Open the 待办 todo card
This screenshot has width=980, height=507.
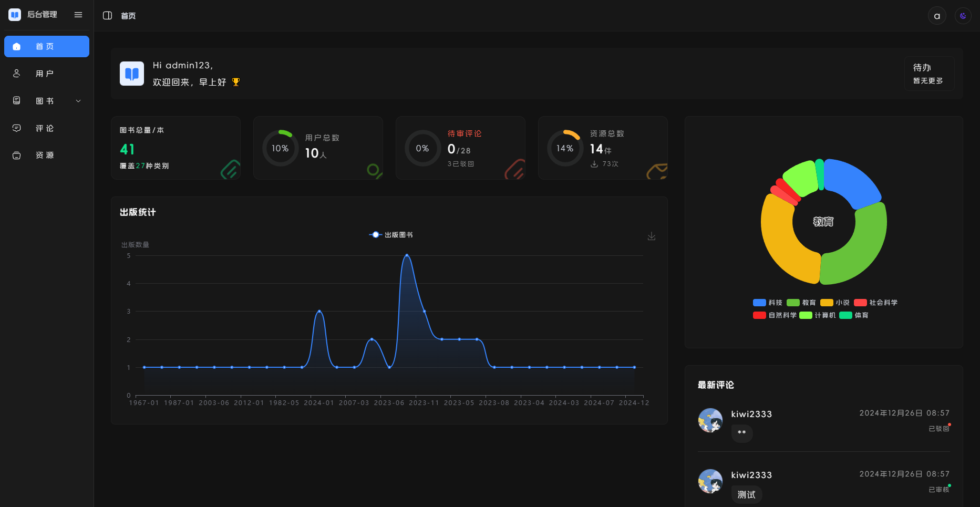pos(929,74)
